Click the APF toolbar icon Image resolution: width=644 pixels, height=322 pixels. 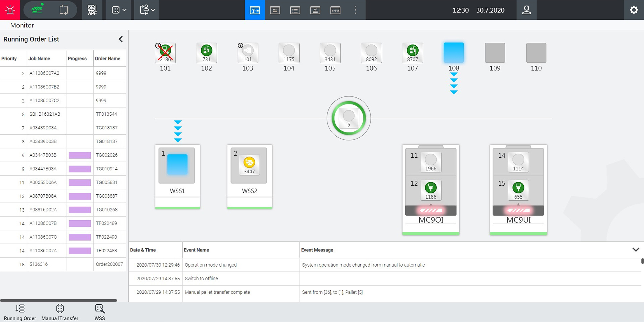click(x=92, y=10)
